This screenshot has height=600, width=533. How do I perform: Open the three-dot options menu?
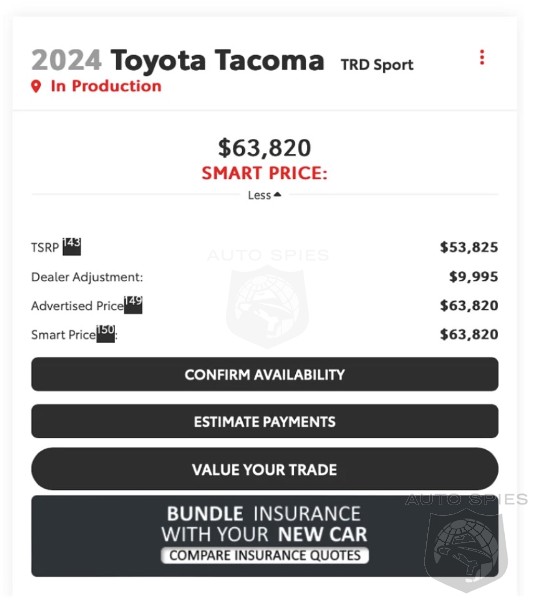[x=482, y=57]
